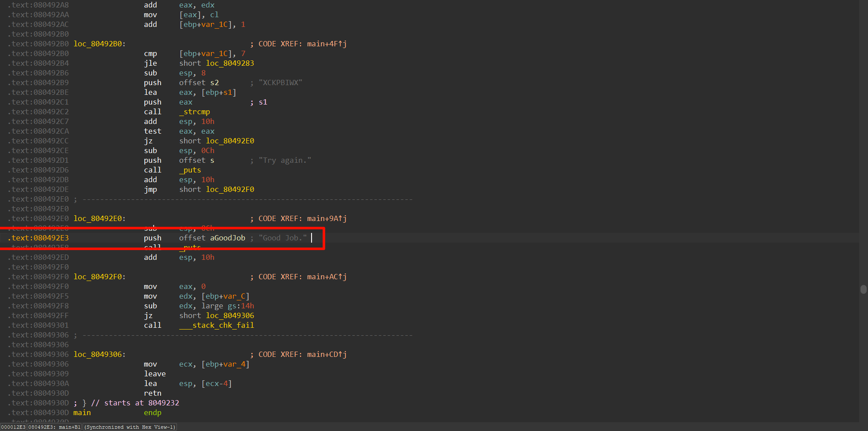
Task: Select the "Try again." string comment
Action: (x=285, y=160)
